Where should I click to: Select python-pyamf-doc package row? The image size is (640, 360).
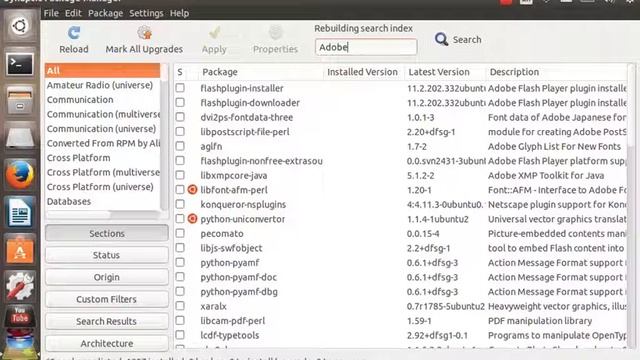[x=401, y=277]
